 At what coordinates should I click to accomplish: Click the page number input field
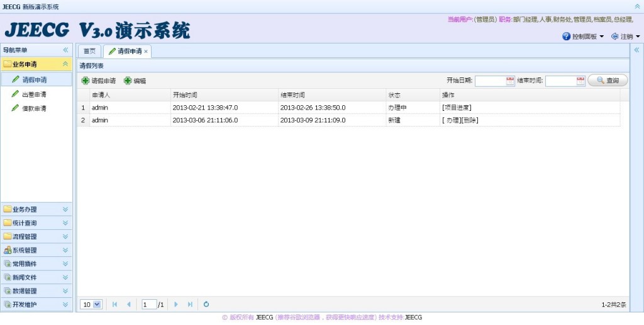(148, 304)
